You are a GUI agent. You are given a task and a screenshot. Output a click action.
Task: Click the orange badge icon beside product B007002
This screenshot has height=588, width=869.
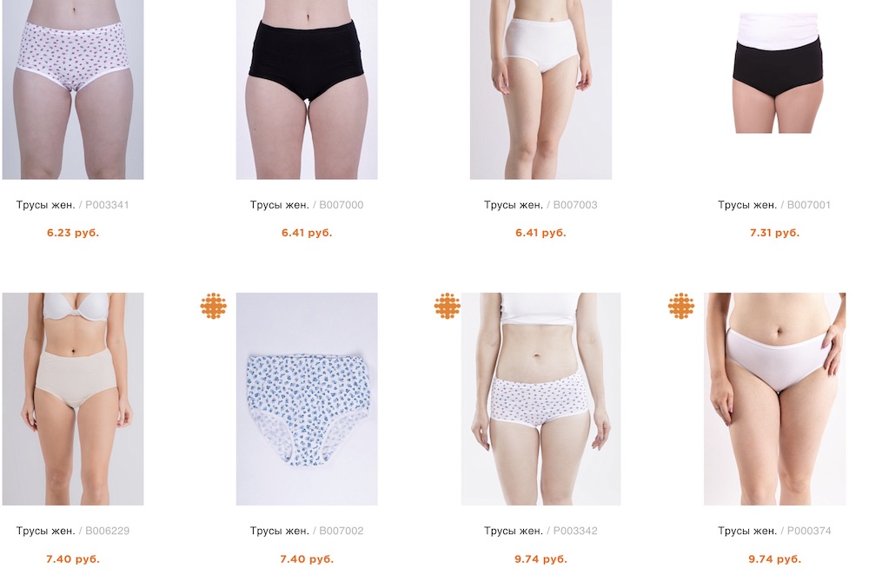[214, 306]
